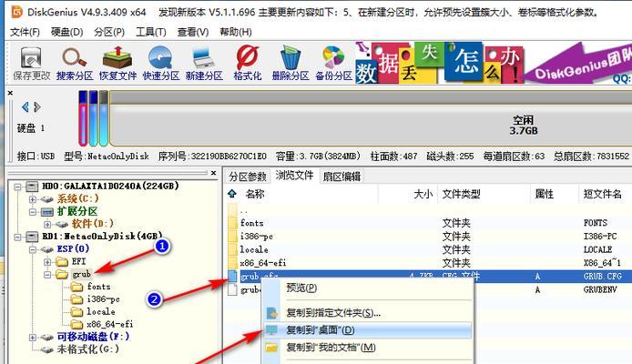The image size is (632, 364).
Task: Expand the EFI folder node
Action: 47,262
